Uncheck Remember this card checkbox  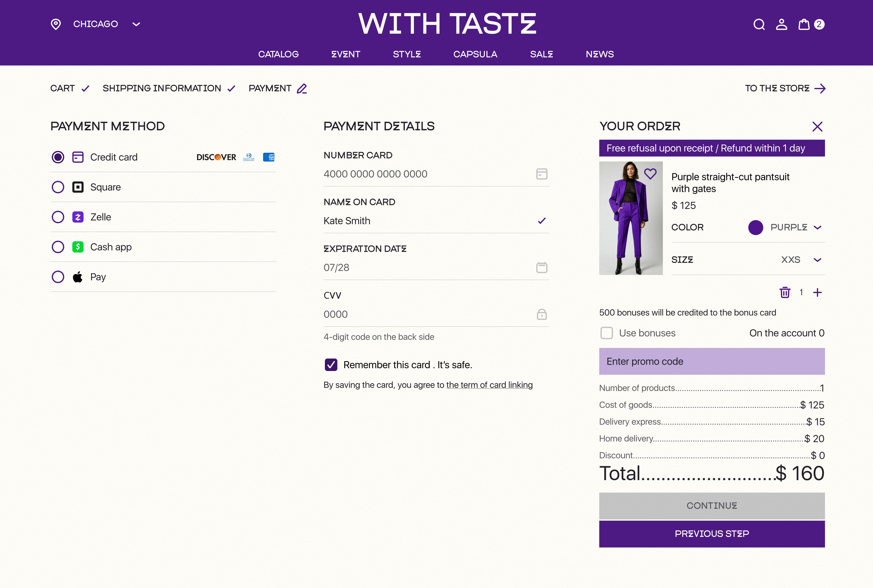click(x=331, y=365)
